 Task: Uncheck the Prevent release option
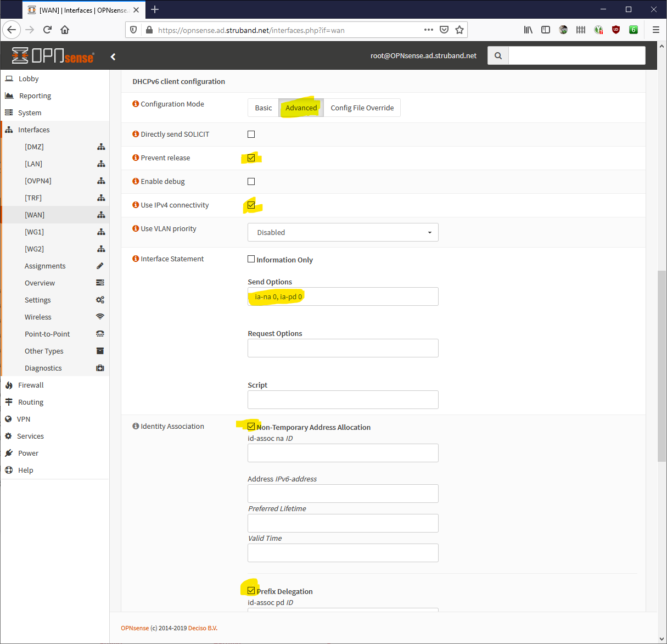(251, 158)
